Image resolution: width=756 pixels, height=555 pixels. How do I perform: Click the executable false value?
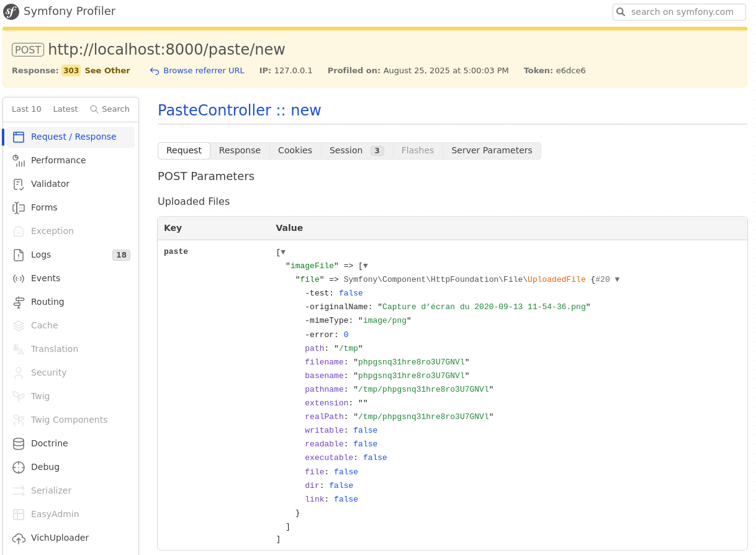tap(375, 458)
